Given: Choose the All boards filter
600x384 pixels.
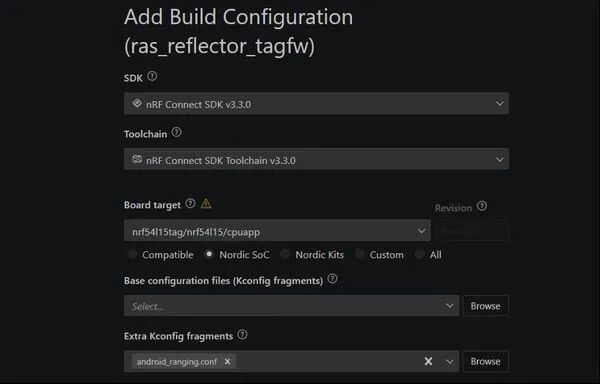Looking at the screenshot, I should pyautogui.click(x=419, y=254).
